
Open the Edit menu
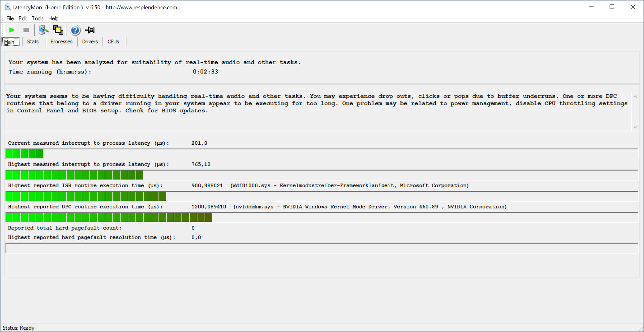coord(22,18)
